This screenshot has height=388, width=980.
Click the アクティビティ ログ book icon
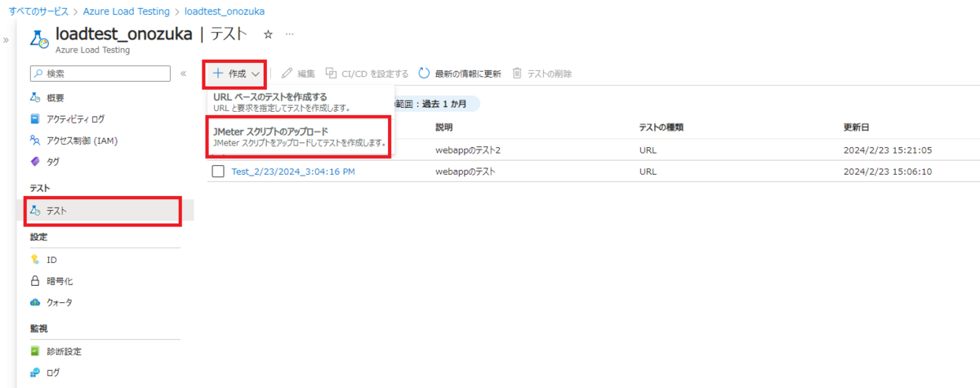35,118
